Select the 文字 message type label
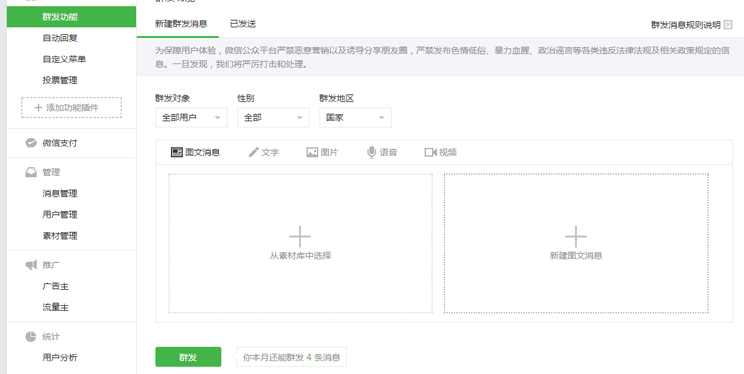744x374 pixels. tap(270, 152)
